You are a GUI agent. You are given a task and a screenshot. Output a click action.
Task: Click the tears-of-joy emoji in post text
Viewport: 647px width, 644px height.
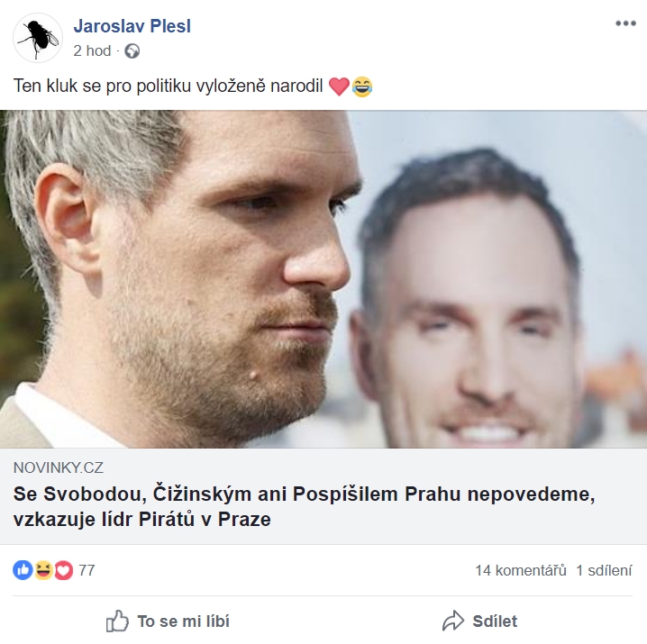click(362, 86)
